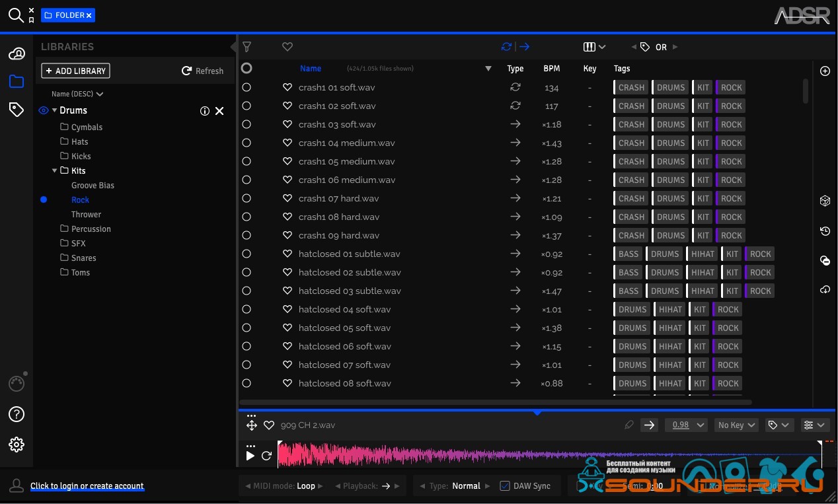
Task: Select the crash1 05 medium.wav row circle
Action: (247, 161)
